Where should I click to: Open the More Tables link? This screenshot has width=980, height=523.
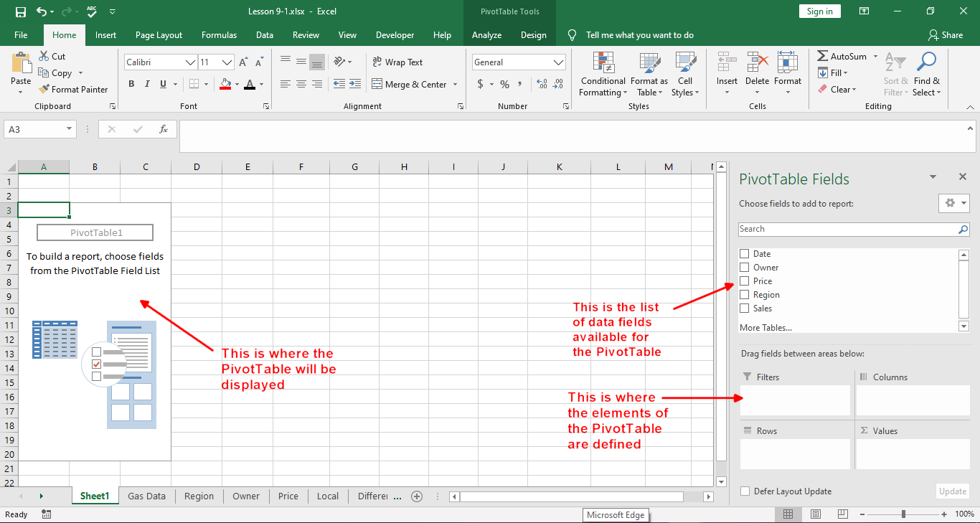765,328
